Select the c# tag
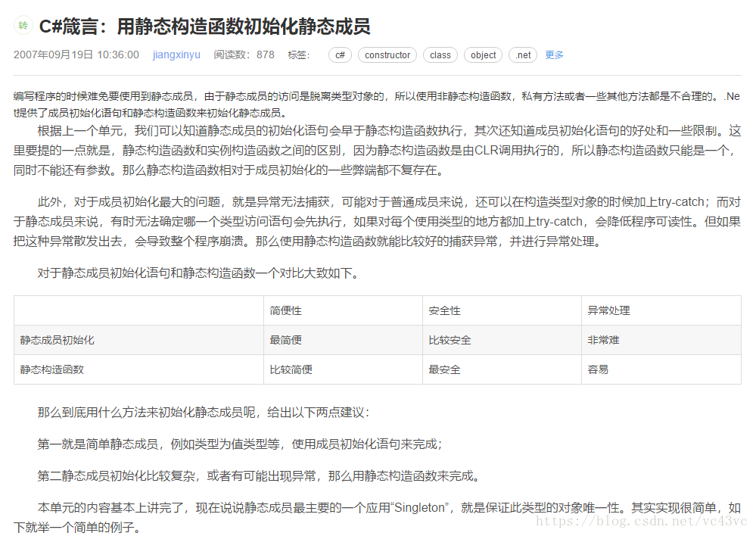756x536 pixels. (340, 55)
